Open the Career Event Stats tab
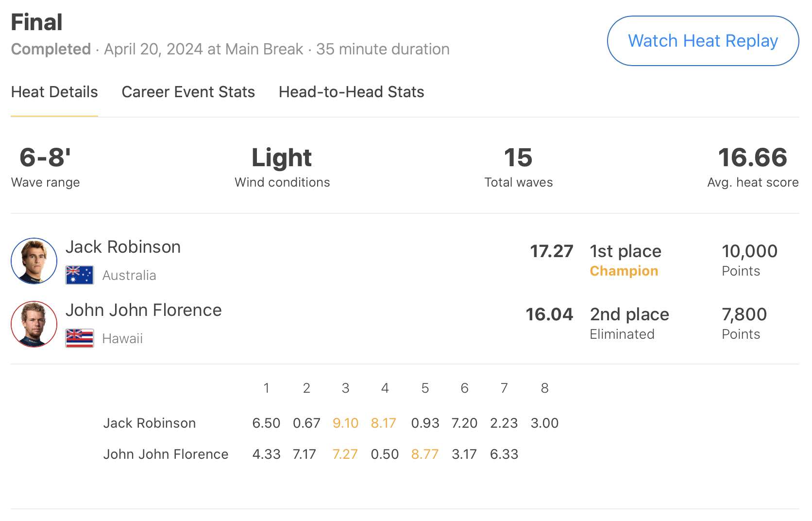This screenshot has width=812, height=521. pos(188,92)
